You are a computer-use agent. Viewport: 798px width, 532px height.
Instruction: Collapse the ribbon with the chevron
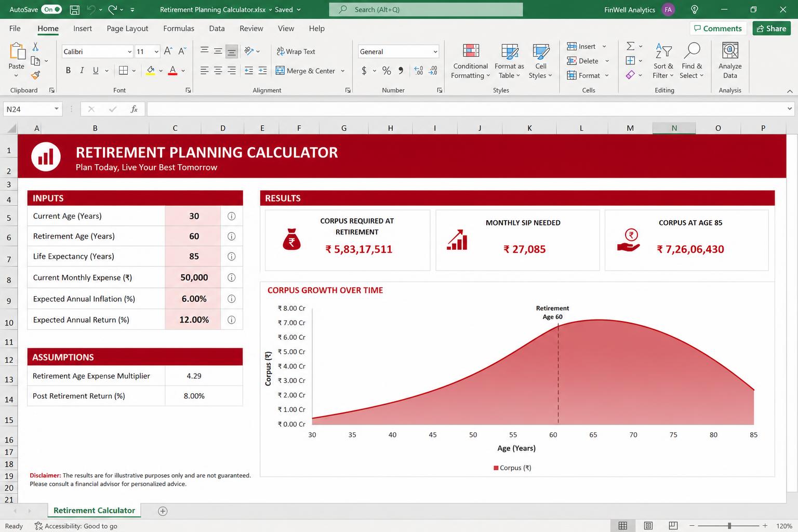[x=790, y=91]
